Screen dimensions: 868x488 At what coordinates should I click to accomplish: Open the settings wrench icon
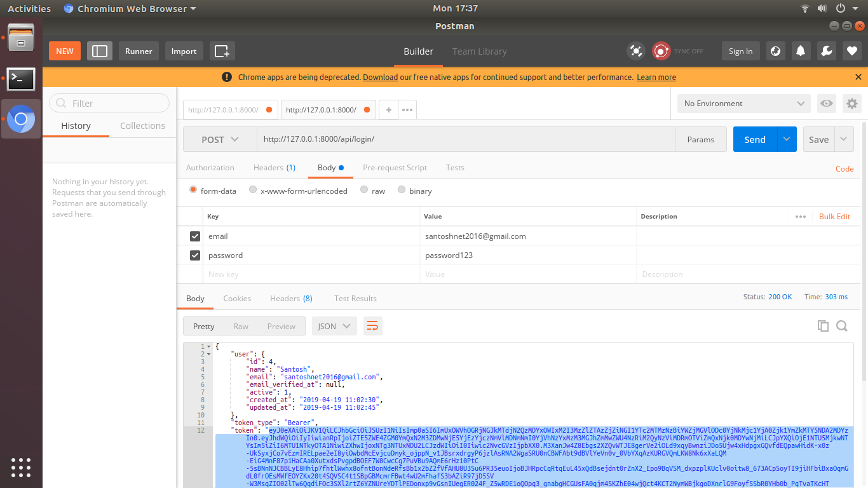click(x=827, y=51)
